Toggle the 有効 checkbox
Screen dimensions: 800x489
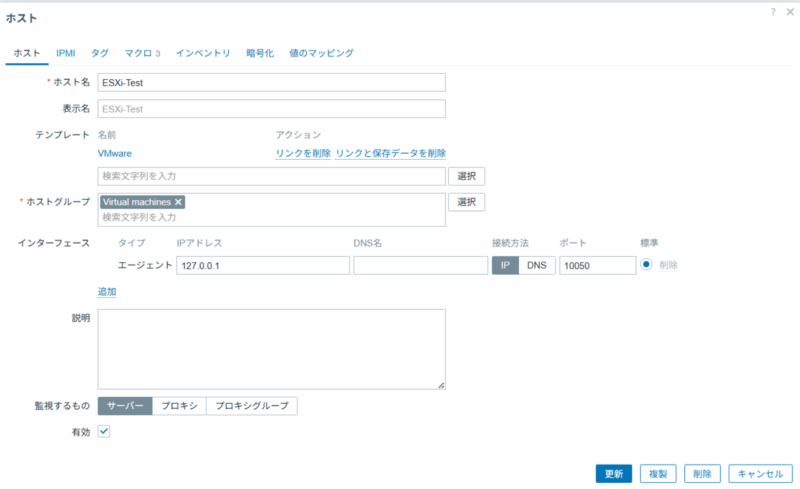point(103,432)
